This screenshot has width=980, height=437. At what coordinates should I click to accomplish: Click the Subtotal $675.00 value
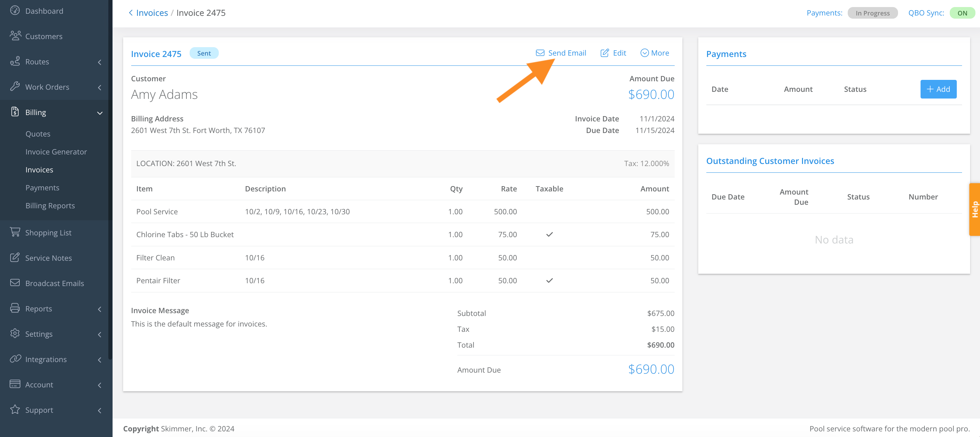(661, 313)
